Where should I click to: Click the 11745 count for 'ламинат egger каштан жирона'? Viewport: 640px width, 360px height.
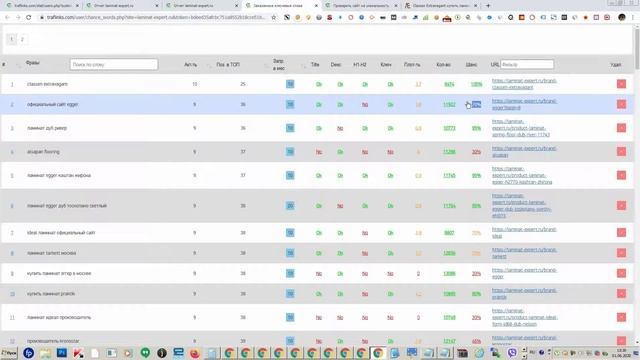(x=449, y=176)
